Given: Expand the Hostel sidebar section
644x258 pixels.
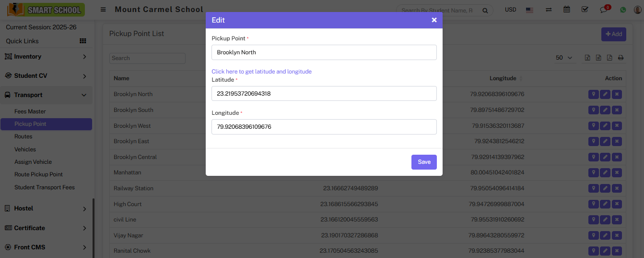Looking at the screenshot, I should point(46,209).
